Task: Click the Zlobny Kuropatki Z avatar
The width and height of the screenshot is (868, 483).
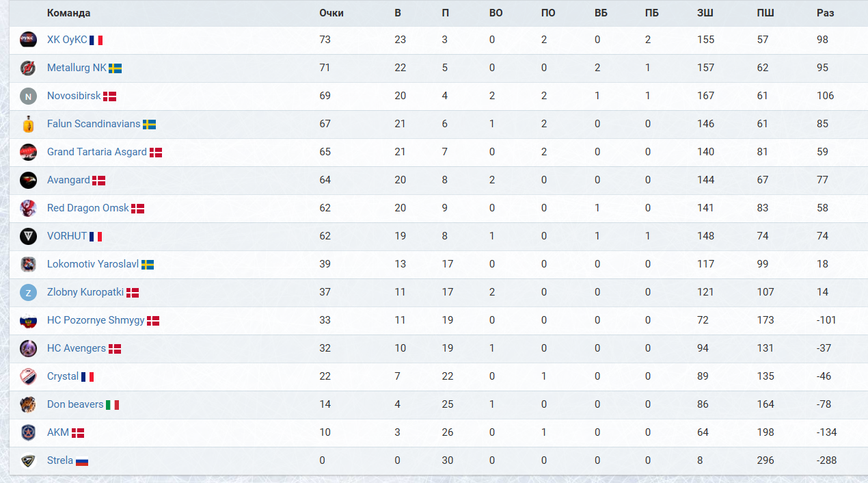Action: coord(28,292)
